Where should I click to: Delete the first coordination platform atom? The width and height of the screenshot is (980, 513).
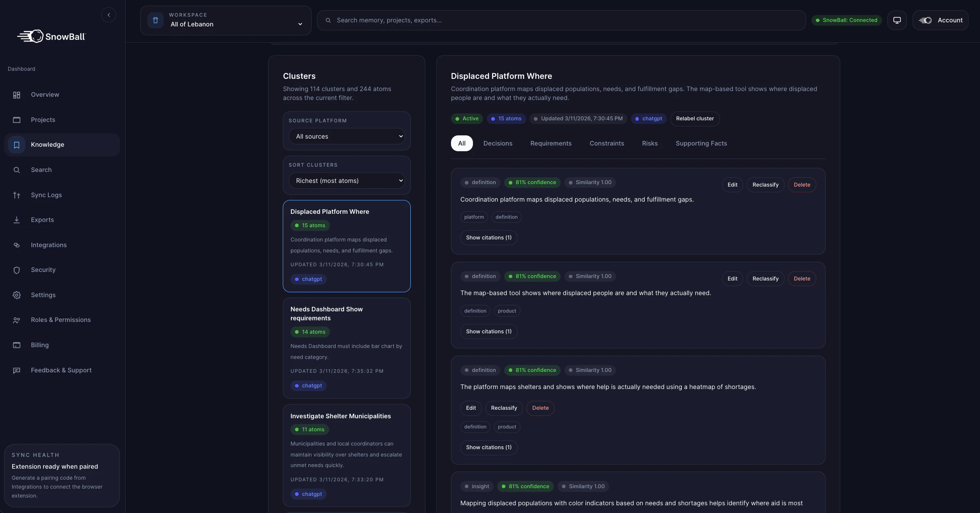(x=802, y=185)
